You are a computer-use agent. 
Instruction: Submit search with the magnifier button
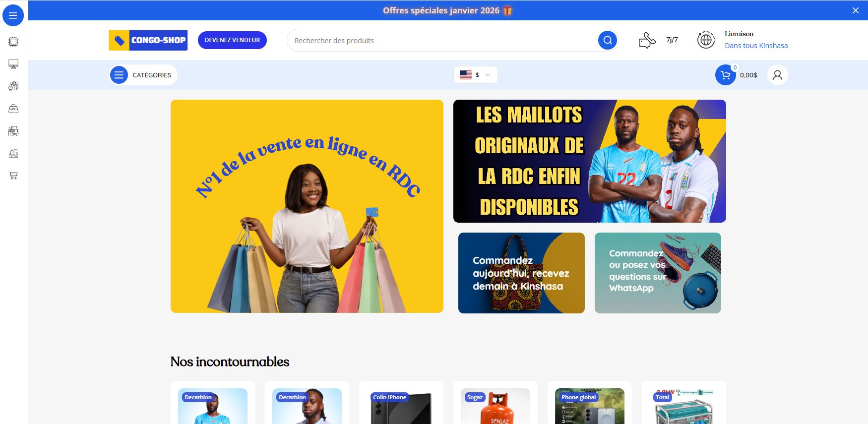[608, 40]
